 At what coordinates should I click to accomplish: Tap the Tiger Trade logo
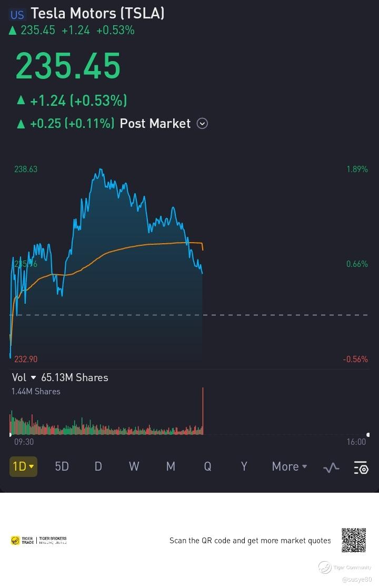click(39, 541)
